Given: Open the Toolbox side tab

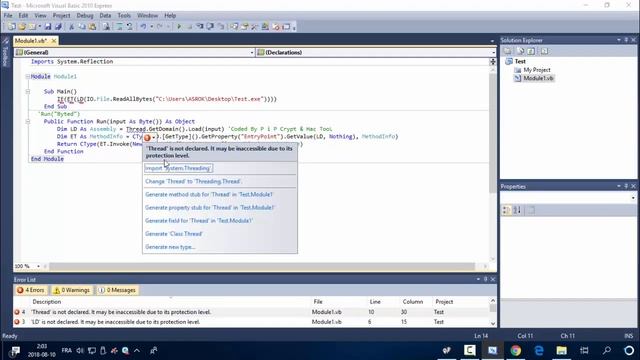Looking at the screenshot, I should [x=5, y=52].
